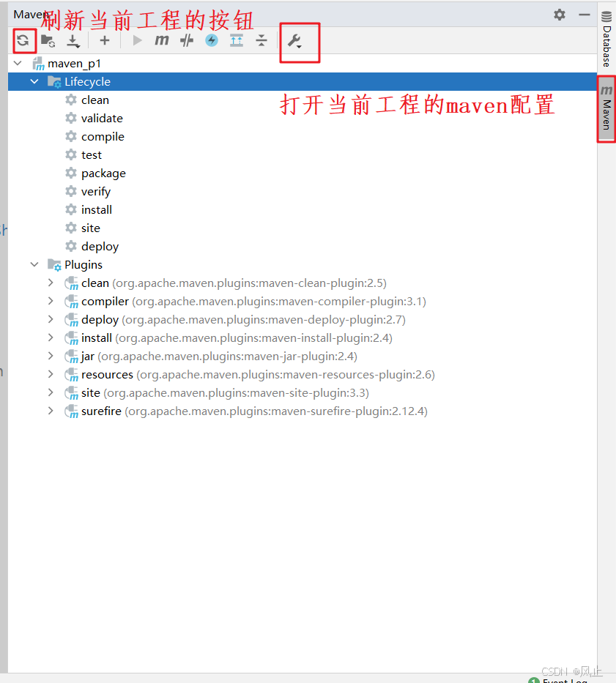This screenshot has height=683, width=616.
Task: Open Maven Settings wrench icon
Action: (x=295, y=41)
